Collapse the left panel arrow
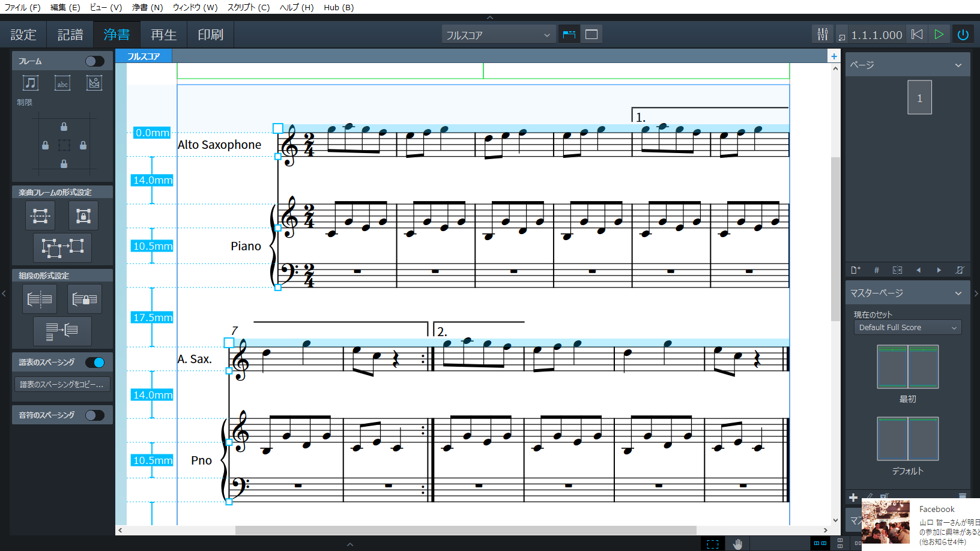Viewport: 980px width, 551px height. [4, 294]
